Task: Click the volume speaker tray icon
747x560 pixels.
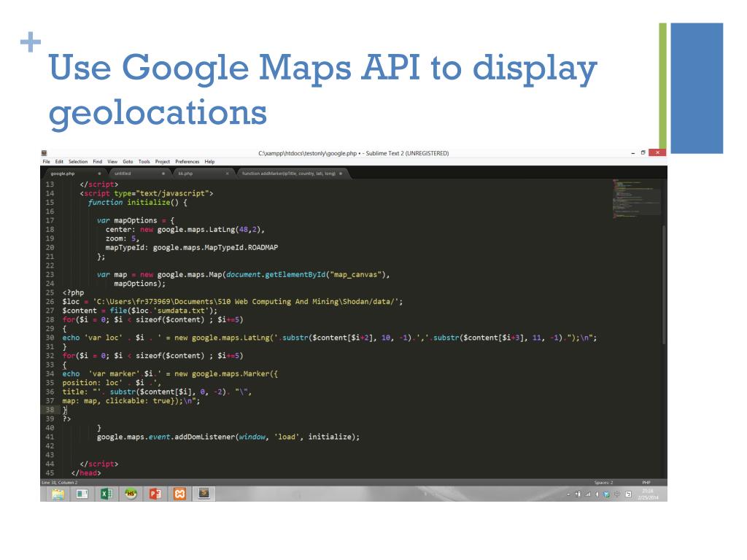Action: tap(597, 494)
